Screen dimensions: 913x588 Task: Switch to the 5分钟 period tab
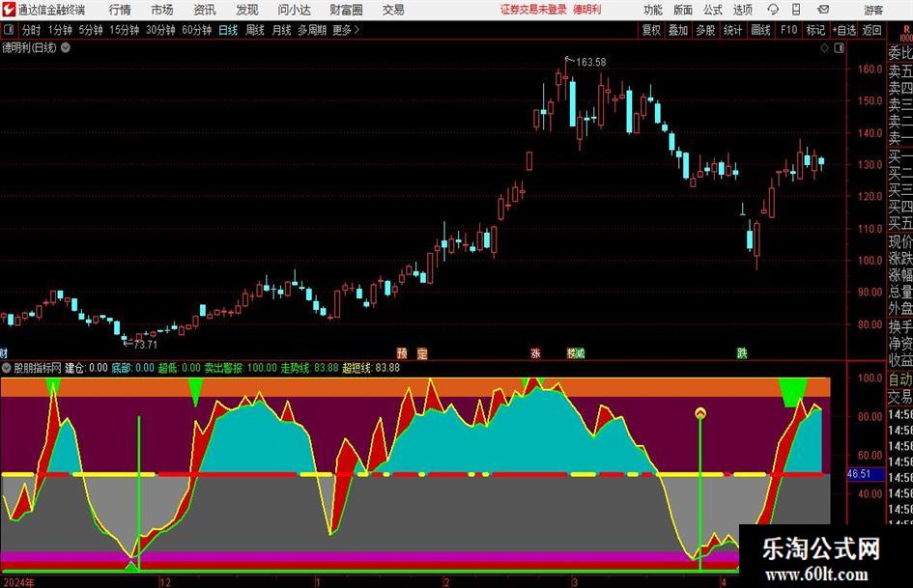(x=91, y=30)
